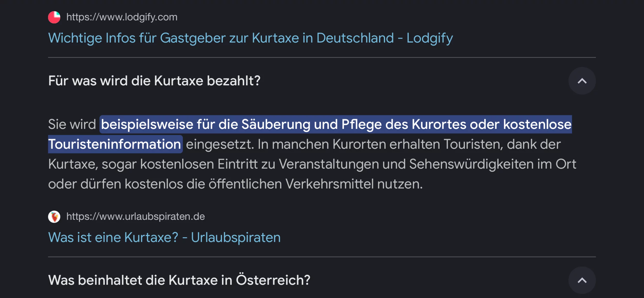The height and width of the screenshot is (298, 644).
Task: Collapse the 'Für was wird die Kurtaxe bezahlt?' chevron
Action: pyautogui.click(x=582, y=81)
